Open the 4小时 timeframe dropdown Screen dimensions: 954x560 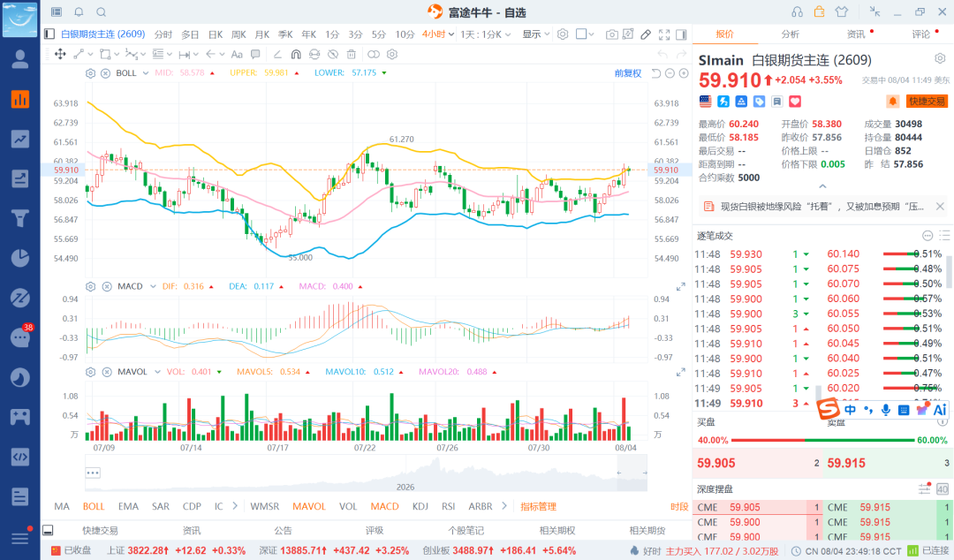(438, 34)
